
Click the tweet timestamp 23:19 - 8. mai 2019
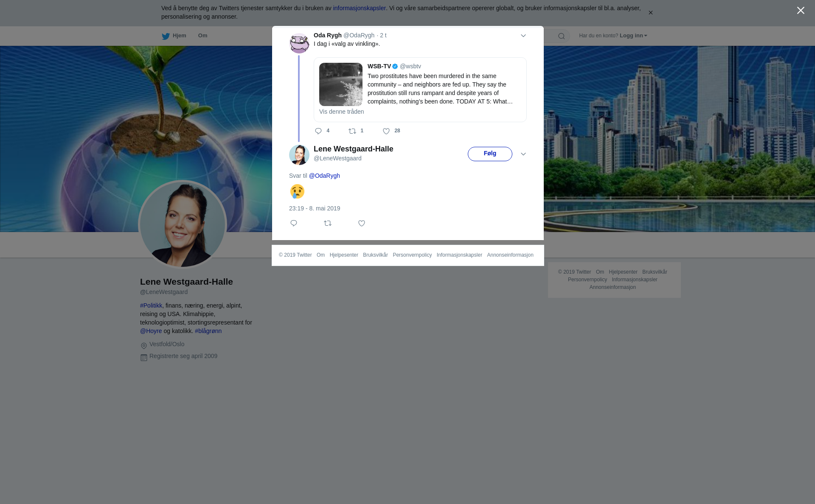pyautogui.click(x=315, y=208)
